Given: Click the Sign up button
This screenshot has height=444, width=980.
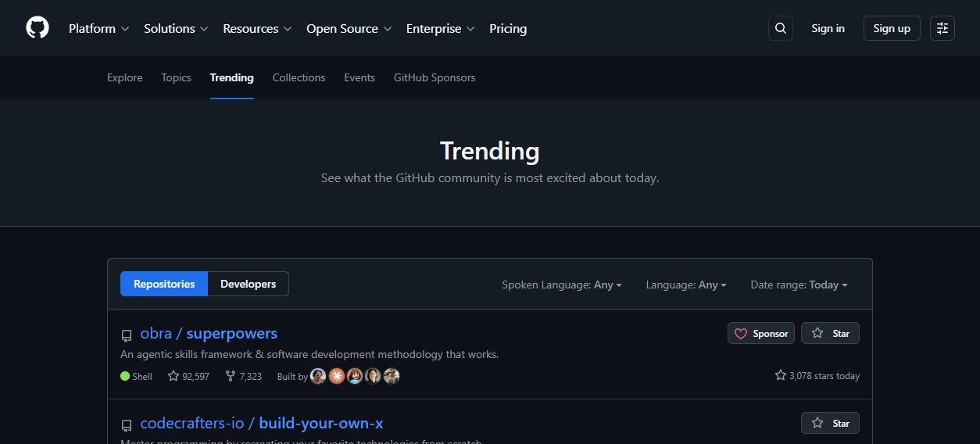Looking at the screenshot, I should click(x=892, y=28).
